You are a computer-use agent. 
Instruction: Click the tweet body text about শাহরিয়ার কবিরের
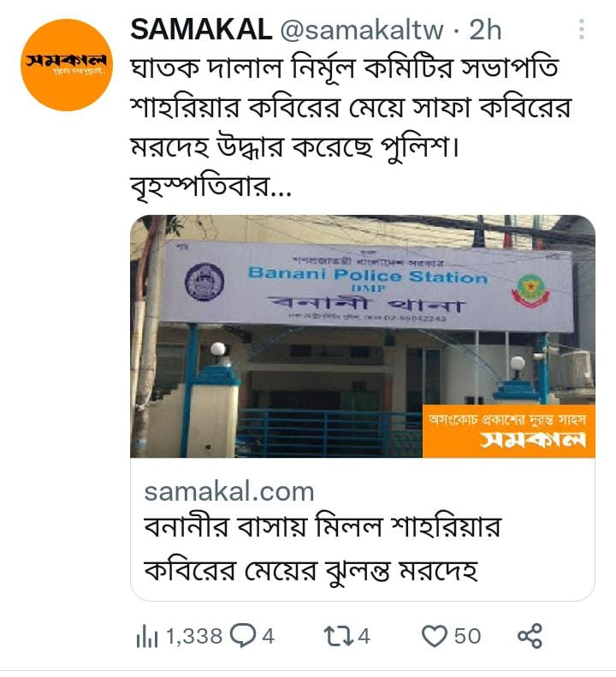pos(351,108)
